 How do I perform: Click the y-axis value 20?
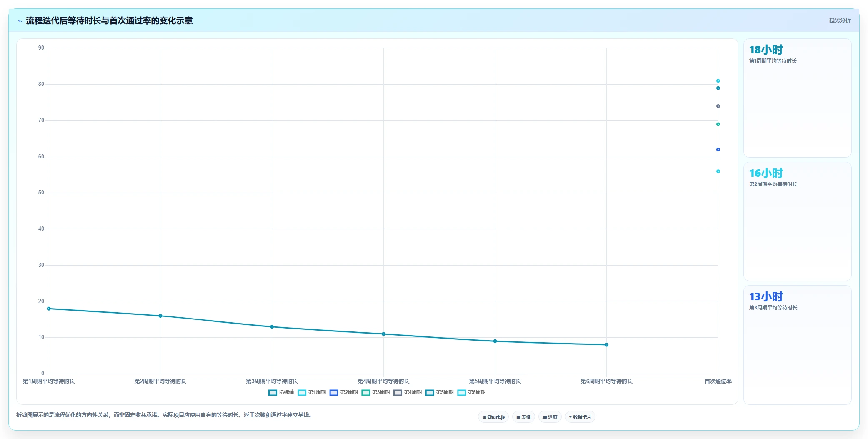pyautogui.click(x=41, y=301)
